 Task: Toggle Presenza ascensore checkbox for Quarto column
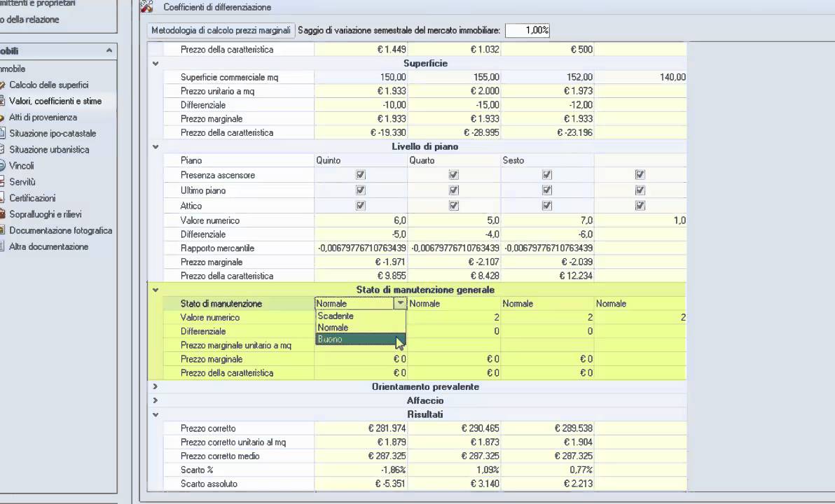[454, 174]
